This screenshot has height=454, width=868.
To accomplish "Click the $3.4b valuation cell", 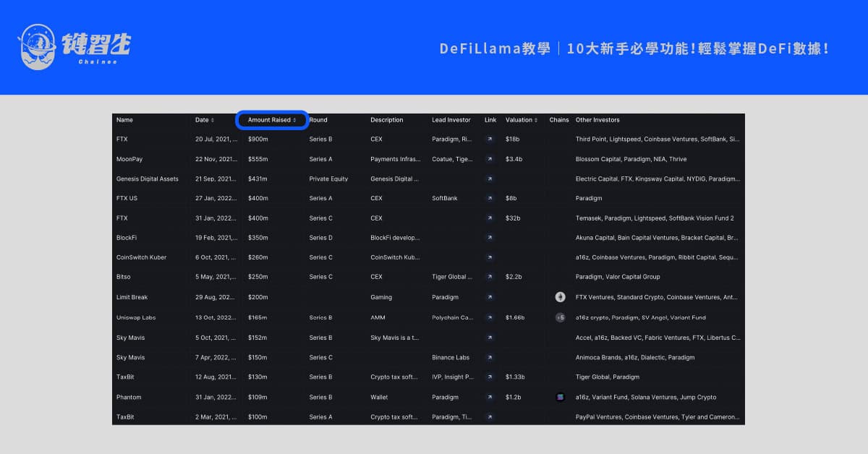I will tap(514, 159).
